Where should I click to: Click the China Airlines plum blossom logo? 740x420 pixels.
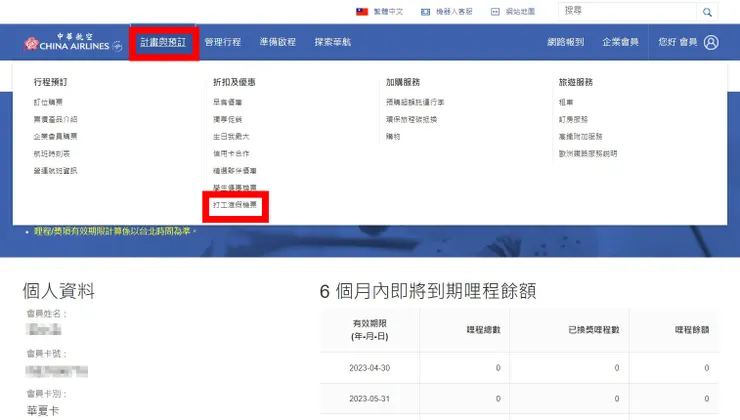click(31, 43)
